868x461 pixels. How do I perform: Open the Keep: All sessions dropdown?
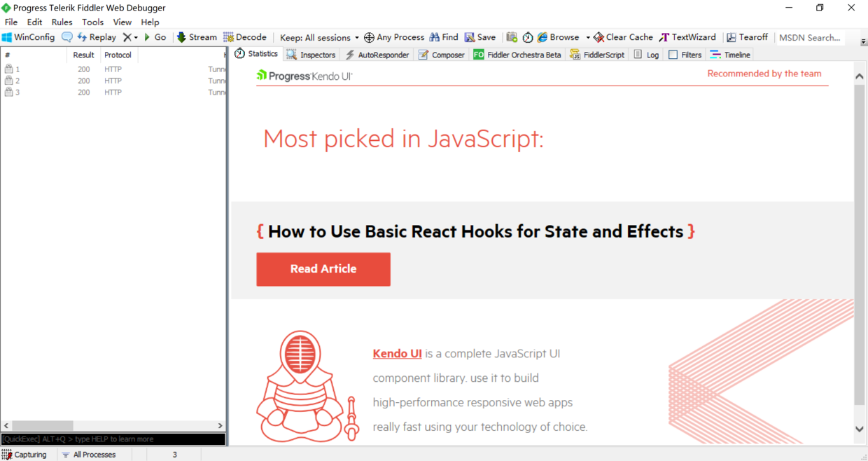pos(319,37)
